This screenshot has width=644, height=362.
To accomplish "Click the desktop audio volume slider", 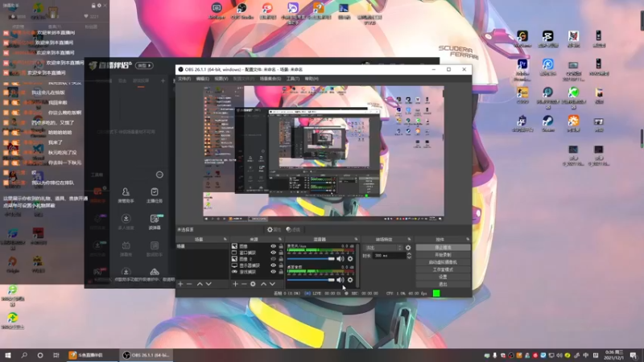I will [x=311, y=280].
